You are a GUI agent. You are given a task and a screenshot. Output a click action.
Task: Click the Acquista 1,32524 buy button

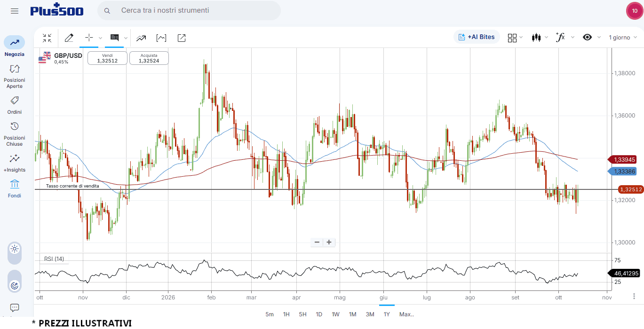[x=149, y=58]
